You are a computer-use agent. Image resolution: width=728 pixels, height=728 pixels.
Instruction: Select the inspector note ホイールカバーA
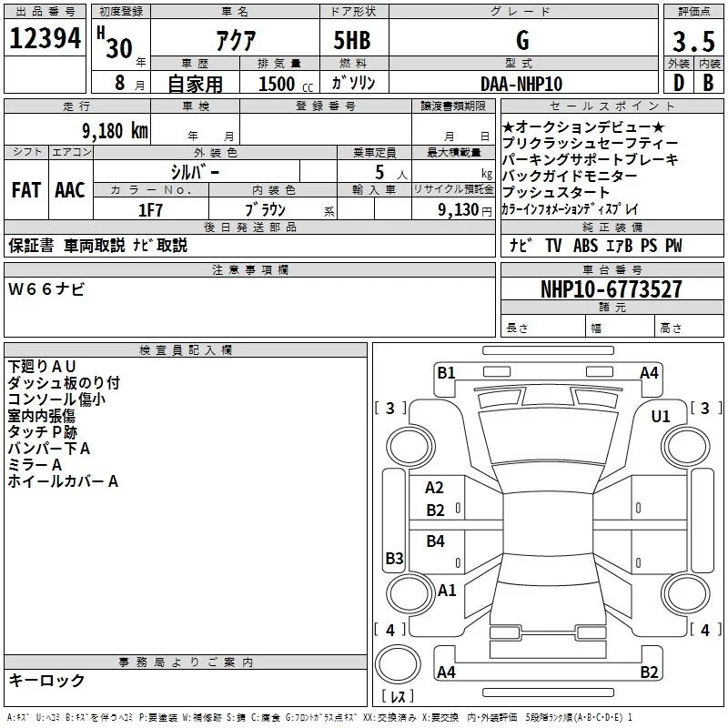point(63,481)
